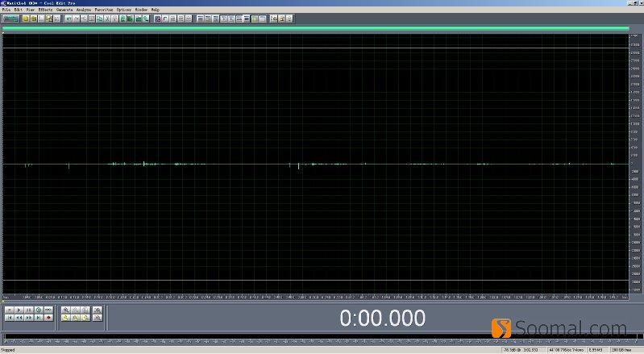Click inside the waveform display
The height and width of the screenshot is (354, 644).
coord(315,164)
